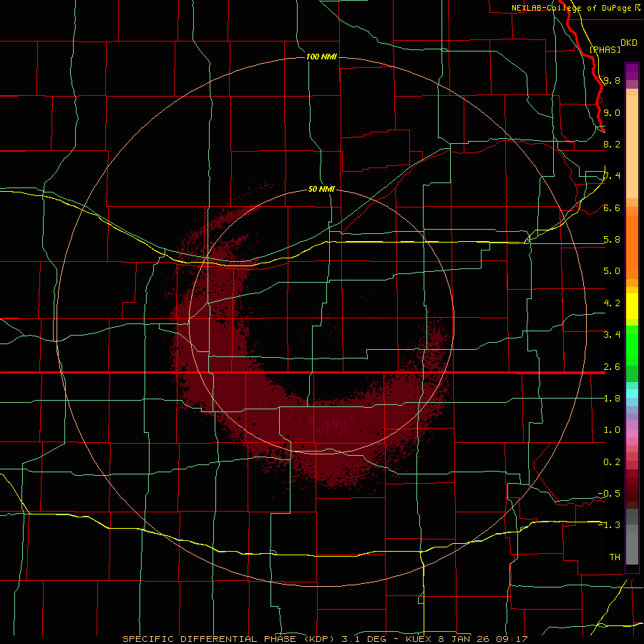Click the 9.0 value on the scale
This screenshot has width=644, height=644.
pos(612,112)
